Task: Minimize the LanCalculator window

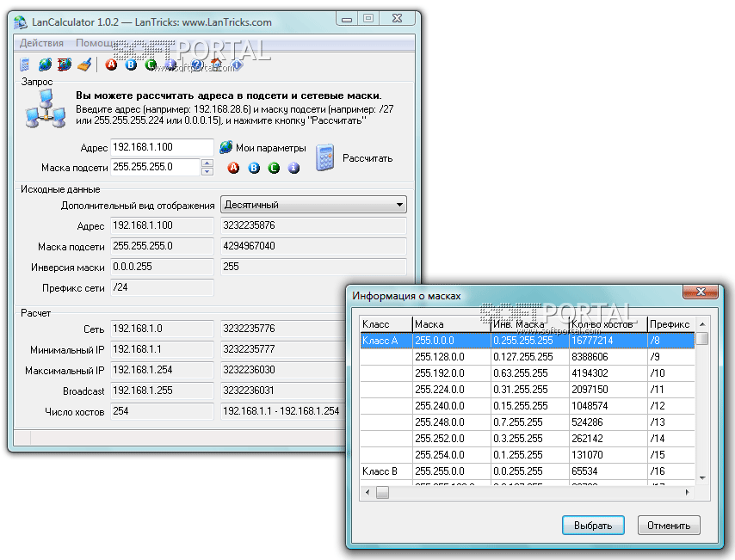Action: 347,19
